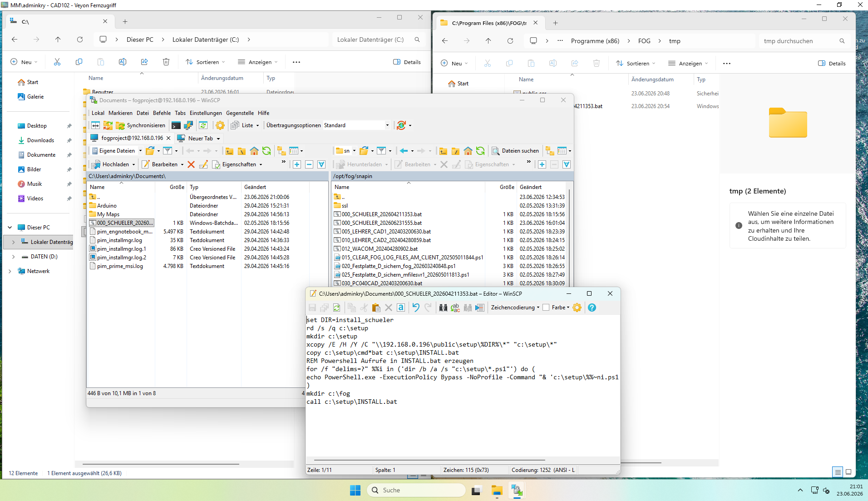
Task: Go to line number icon in editor
Action: point(480,308)
